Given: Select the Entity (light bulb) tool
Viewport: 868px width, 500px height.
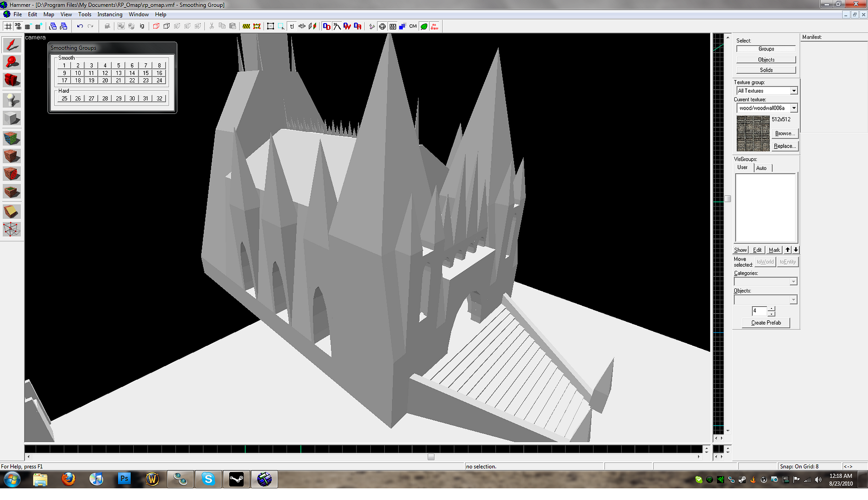Looking at the screenshot, I should click(x=12, y=100).
